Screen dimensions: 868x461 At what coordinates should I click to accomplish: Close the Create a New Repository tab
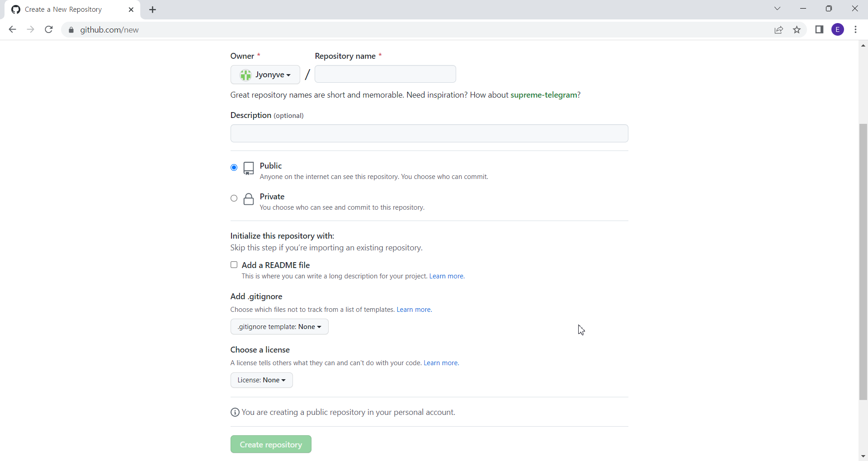(131, 9)
